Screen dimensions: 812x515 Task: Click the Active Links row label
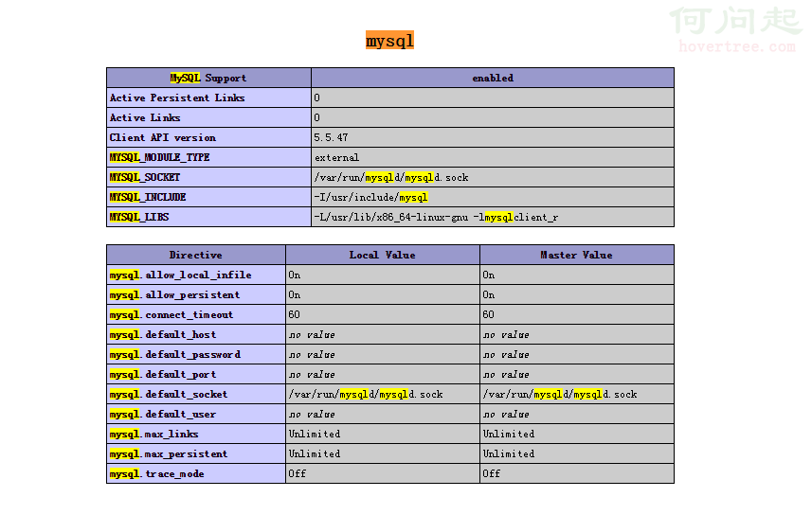point(145,117)
